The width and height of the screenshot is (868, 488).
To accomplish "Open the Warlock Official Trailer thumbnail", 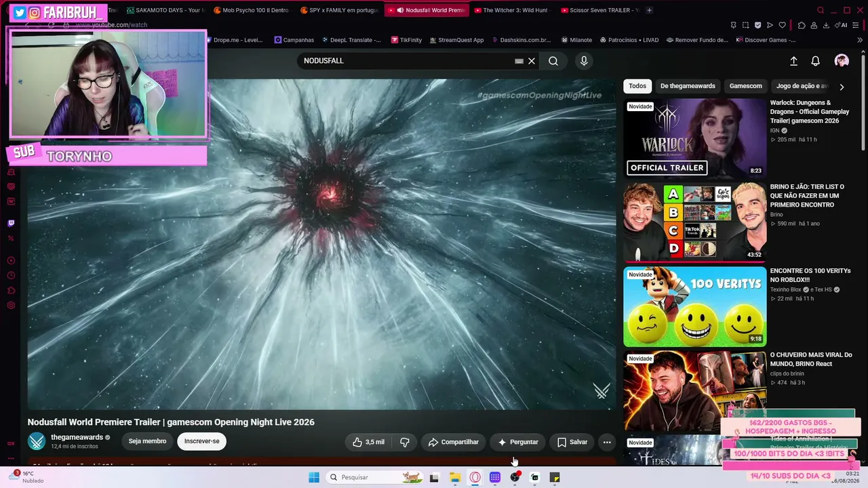I will tap(695, 138).
